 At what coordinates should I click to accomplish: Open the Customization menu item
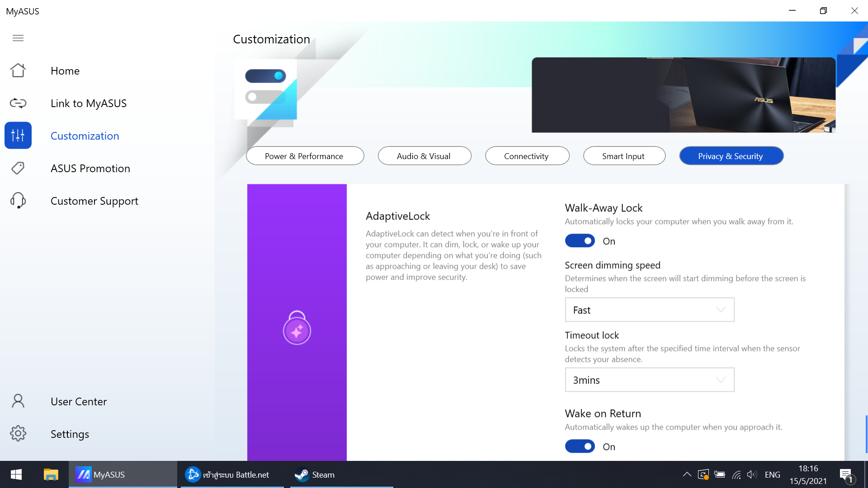coord(85,136)
